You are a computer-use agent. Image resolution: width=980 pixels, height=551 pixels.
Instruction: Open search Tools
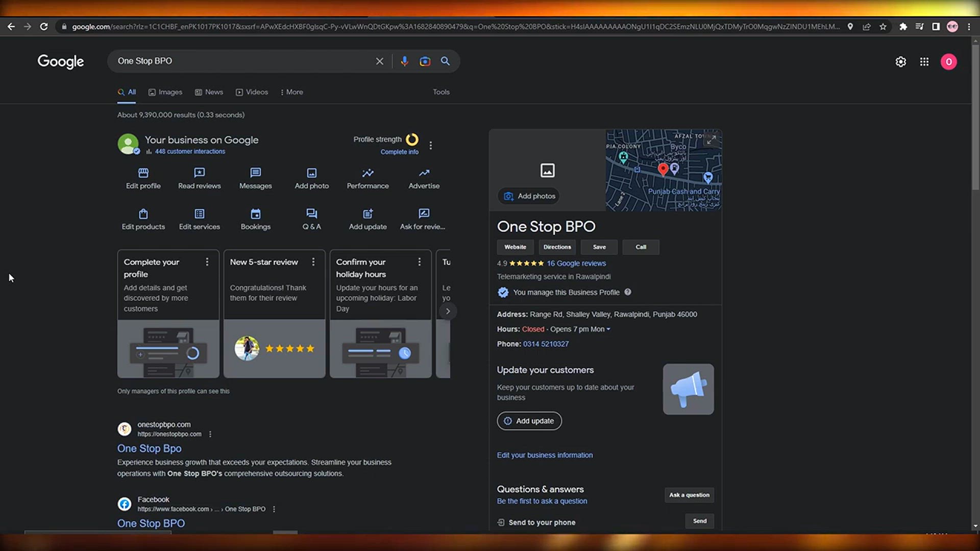point(442,92)
